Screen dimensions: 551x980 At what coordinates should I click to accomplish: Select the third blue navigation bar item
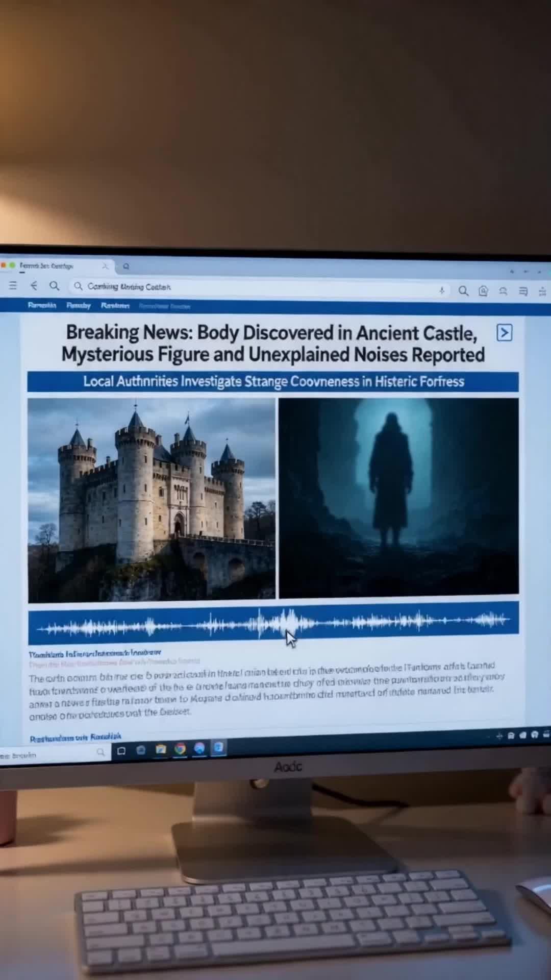(x=115, y=306)
